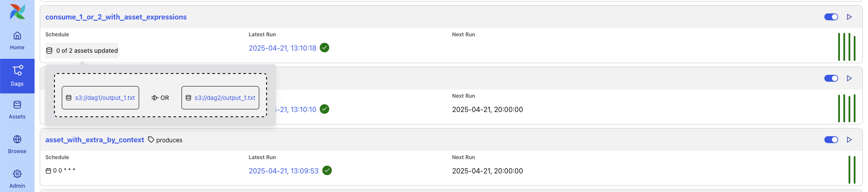Image resolution: width=868 pixels, height=192 pixels.
Task: Open consume_1_or_2_with_asset_expressions DAG link
Action: 116,17
